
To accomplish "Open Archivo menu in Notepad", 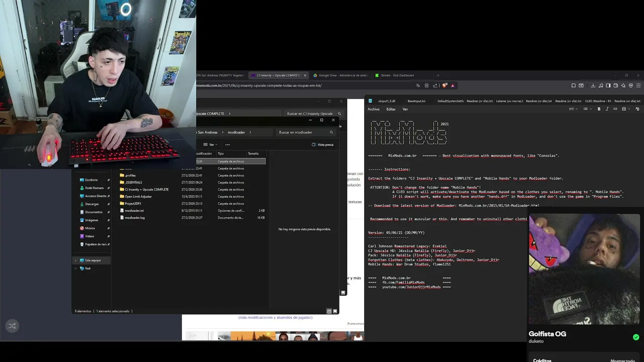I will point(373,109).
